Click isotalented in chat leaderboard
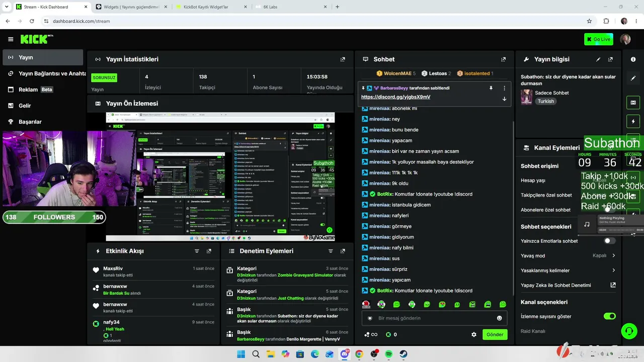The height and width of the screenshot is (362, 644). 476,73
